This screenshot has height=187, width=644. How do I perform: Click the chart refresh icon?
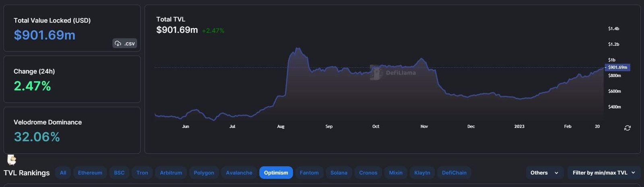(x=627, y=128)
